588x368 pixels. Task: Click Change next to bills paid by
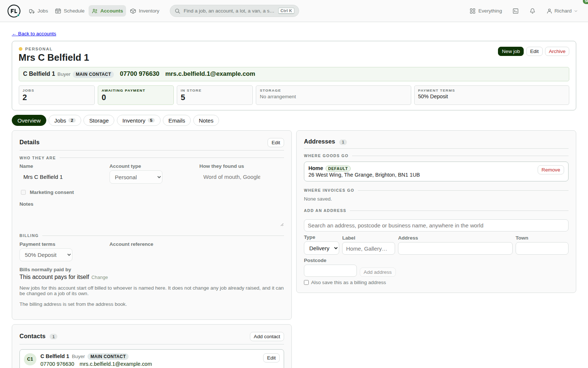(x=100, y=277)
